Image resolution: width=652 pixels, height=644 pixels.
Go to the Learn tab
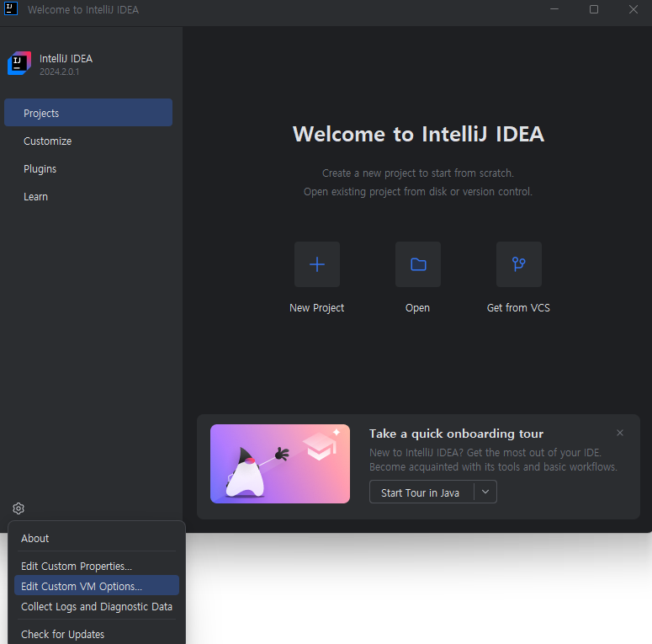click(88, 197)
